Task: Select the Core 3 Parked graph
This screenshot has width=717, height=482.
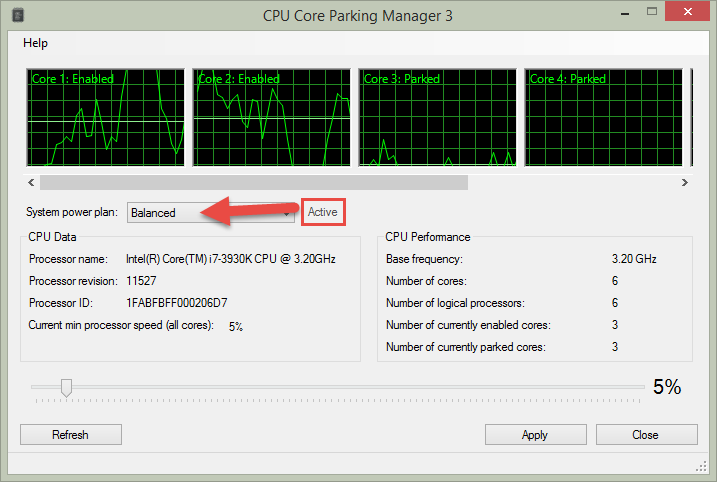Action: [438, 118]
